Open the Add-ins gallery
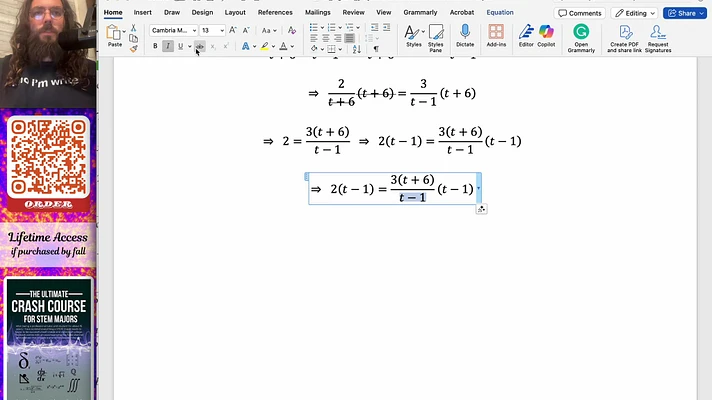Screen dimensions: 712x400 [496, 32]
